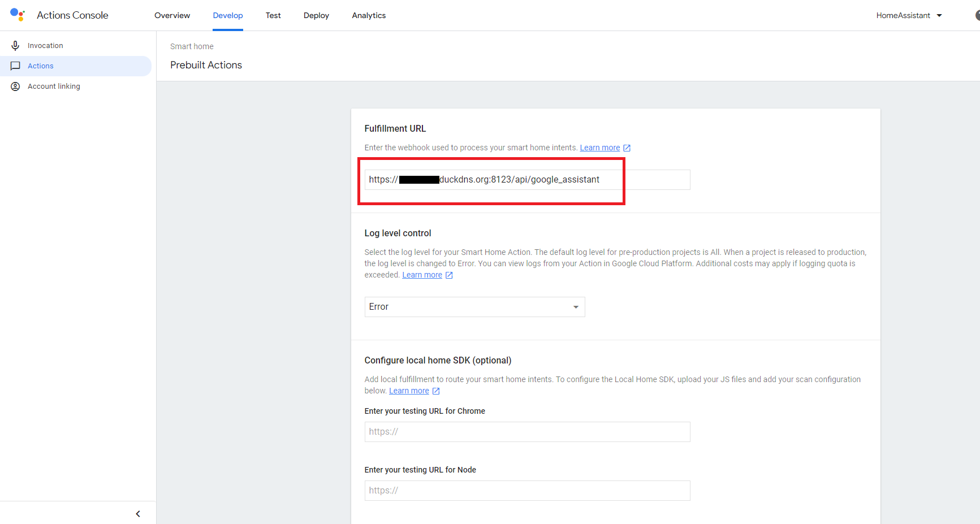Click the Google Assistant logo icon
Viewport: 980px width, 524px height.
(x=18, y=15)
